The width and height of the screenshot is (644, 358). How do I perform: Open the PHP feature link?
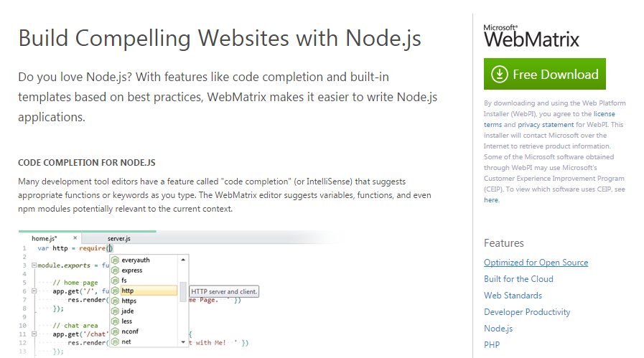coord(492,344)
